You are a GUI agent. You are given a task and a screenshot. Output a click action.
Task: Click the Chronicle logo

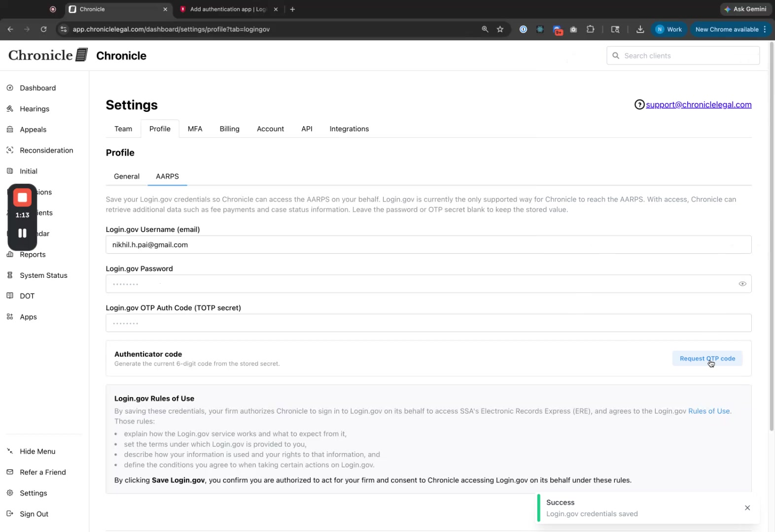tap(48, 55)
